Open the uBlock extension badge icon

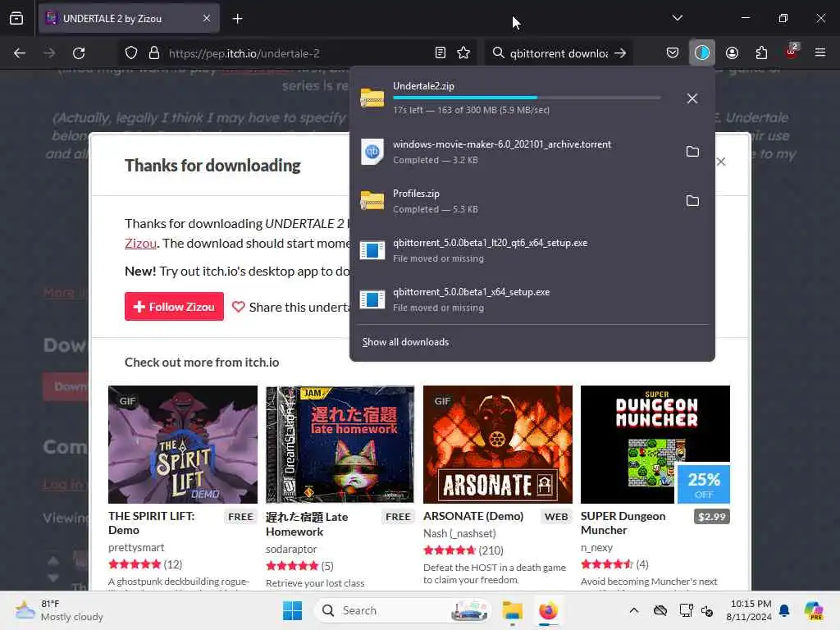tap(792, 52)
